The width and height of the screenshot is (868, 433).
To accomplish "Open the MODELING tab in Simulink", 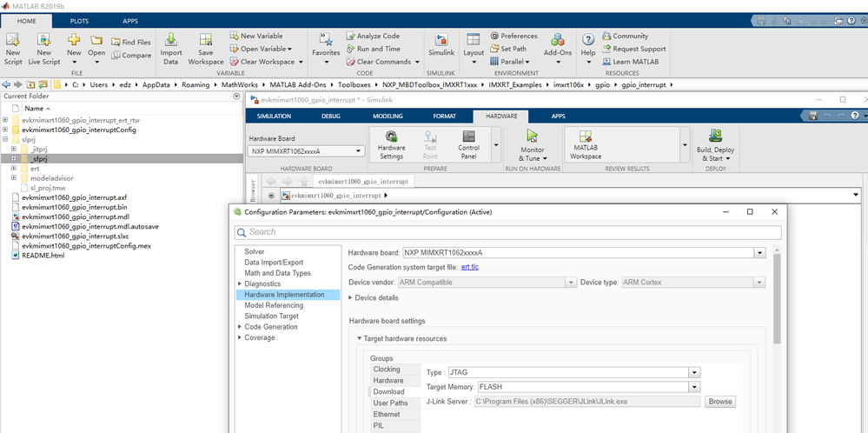I will point(388,117).
